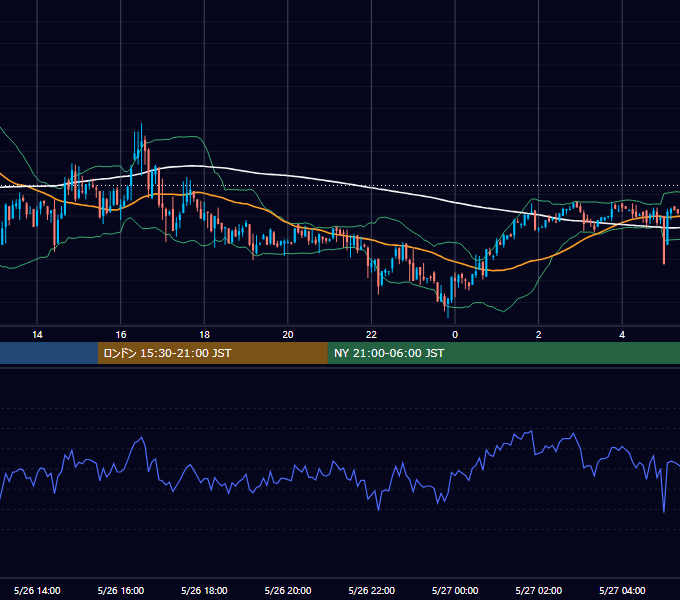Screen dimensions: 680x600
Task: Click the 5/27 04:00 date label
Action: [622, 590]
